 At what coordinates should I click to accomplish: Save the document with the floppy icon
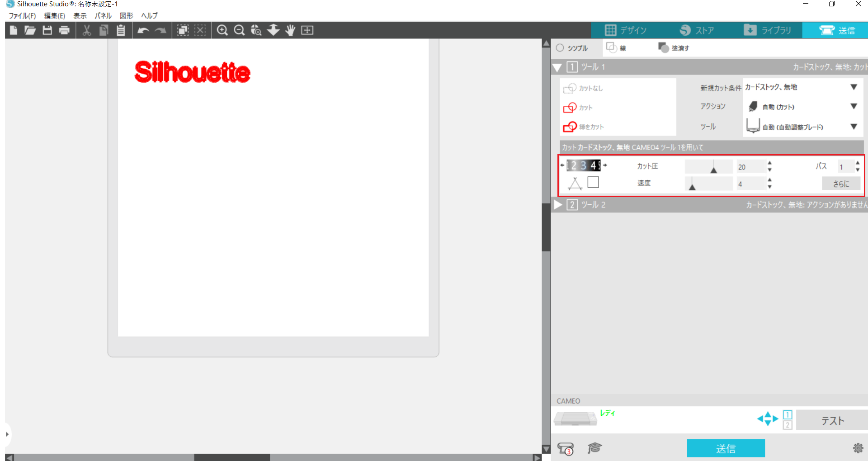click(47, 30)
